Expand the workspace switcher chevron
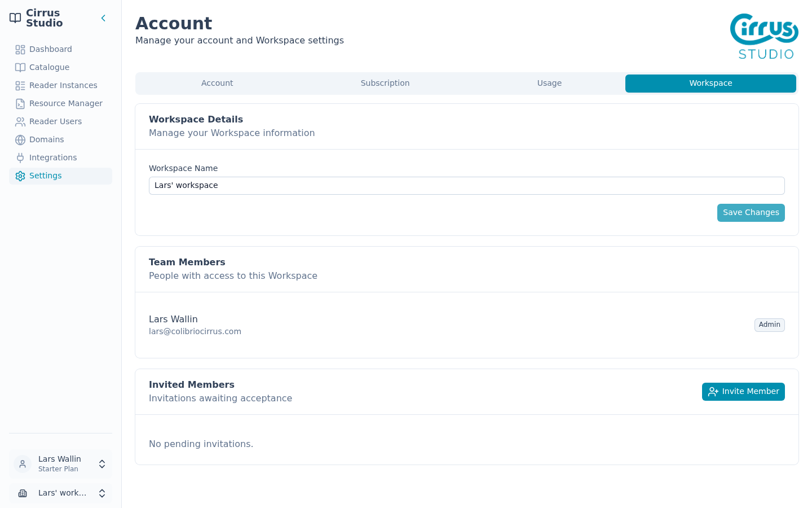The image size is (812, 508). point(102,493)
